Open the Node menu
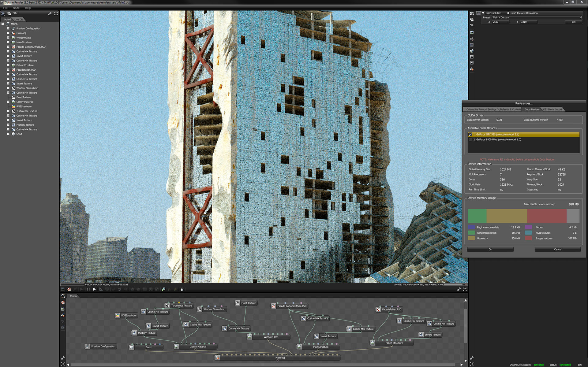This screenshot has height=367, width=588. pyautogui.click(x=16, y=8)
